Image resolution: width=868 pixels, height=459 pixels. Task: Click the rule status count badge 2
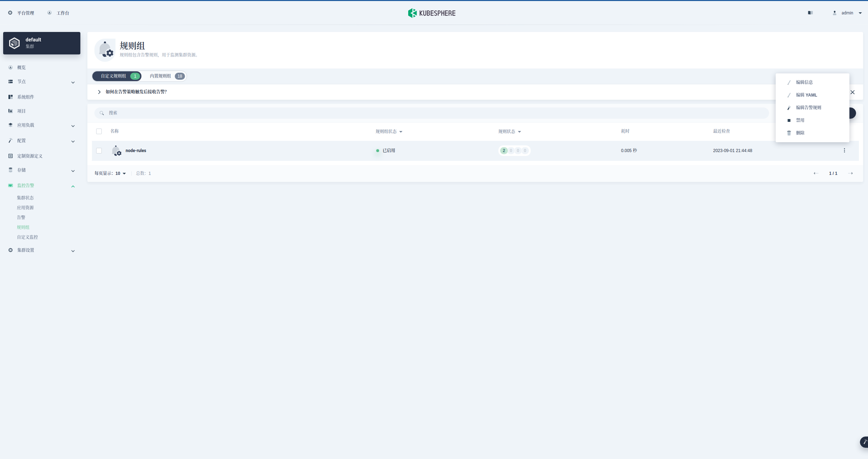(x=504, y=151)
